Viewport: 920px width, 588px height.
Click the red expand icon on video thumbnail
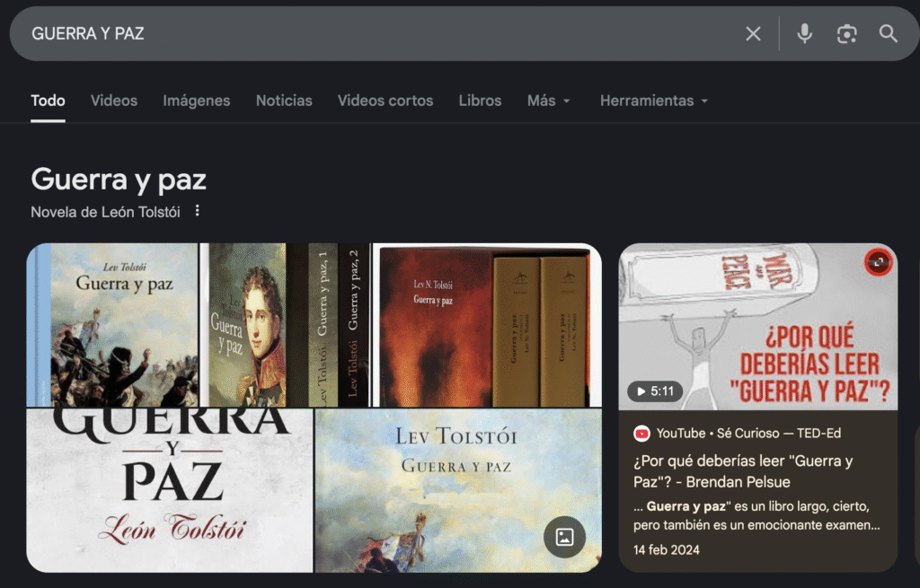point(877,263)
